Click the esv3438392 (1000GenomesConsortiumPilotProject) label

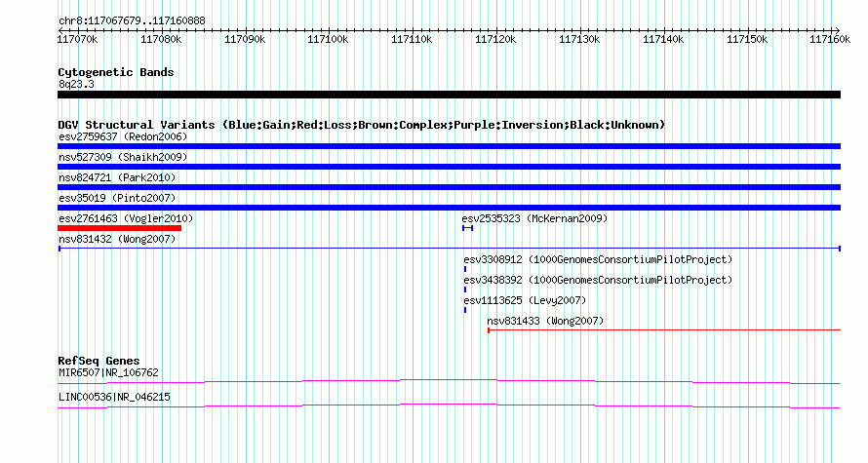click(x=598, y=280)
